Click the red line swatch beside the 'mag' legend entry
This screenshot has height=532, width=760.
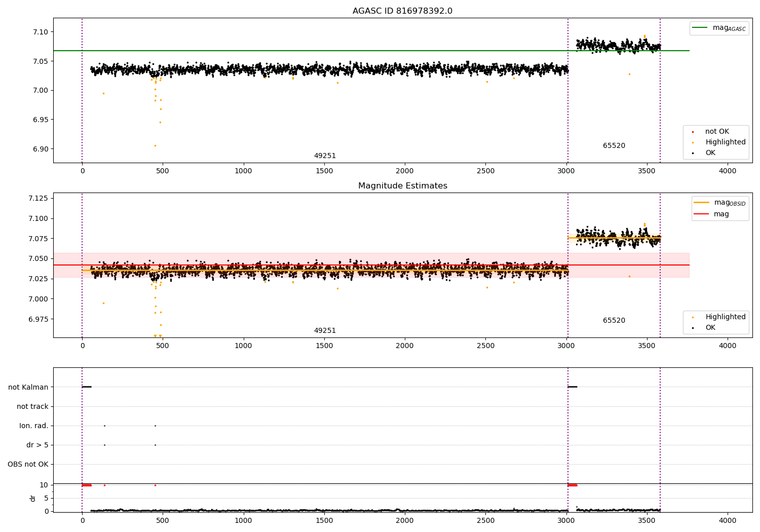[702, 214]
